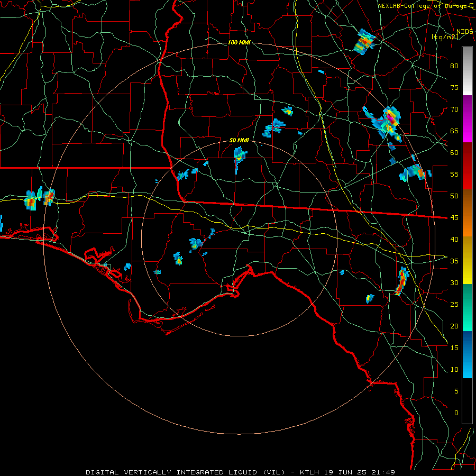Click the "75" value on the color scale
476x476 pixels.
pyautogui.click(x=454, y=88)
